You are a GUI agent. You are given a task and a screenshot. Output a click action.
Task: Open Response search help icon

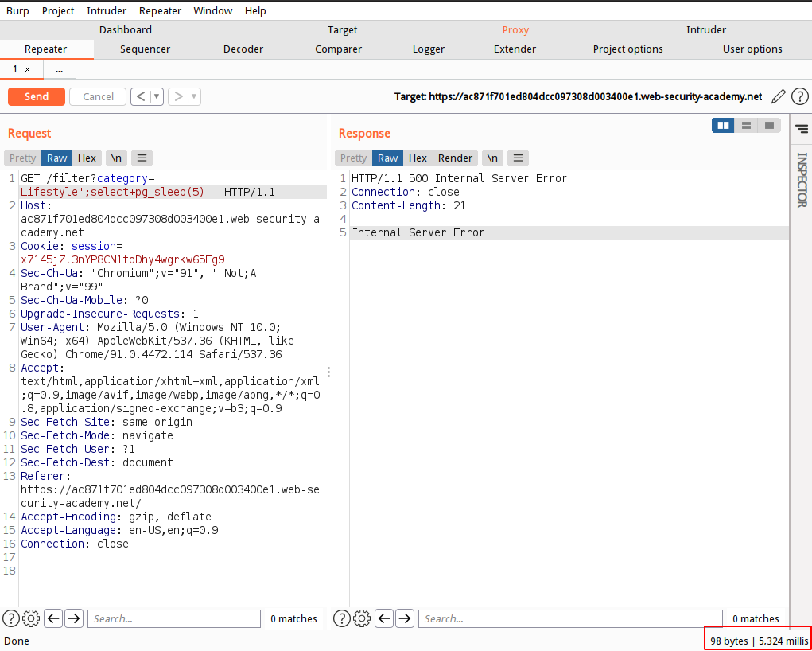341,618
